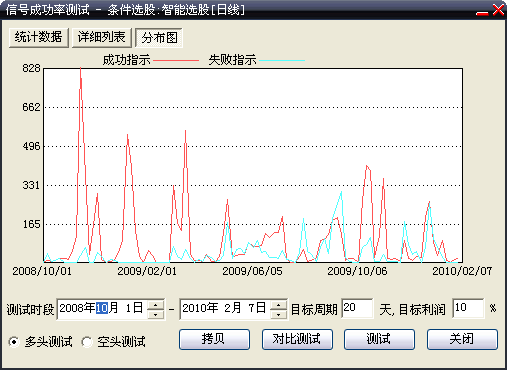This screenshot has height=370, width=507.
Task: Click the 拷贝 button
Action: (x=214, y=339)
